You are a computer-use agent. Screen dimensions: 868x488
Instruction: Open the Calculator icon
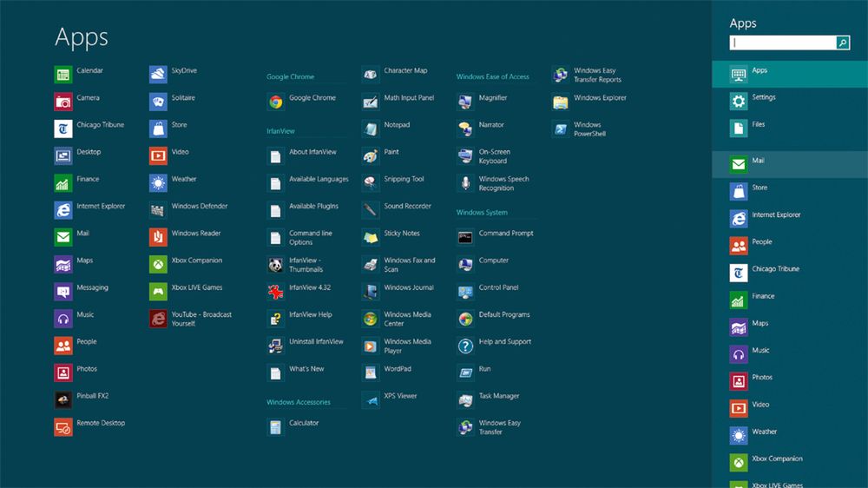pos(276,427)
